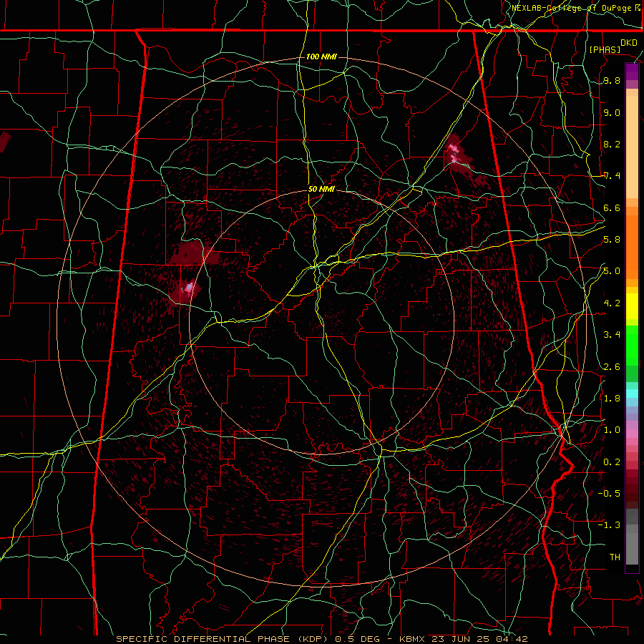Click the 9.8 value on the color scale
Viewport: 644px width, 644px height.
click(612, 80)
